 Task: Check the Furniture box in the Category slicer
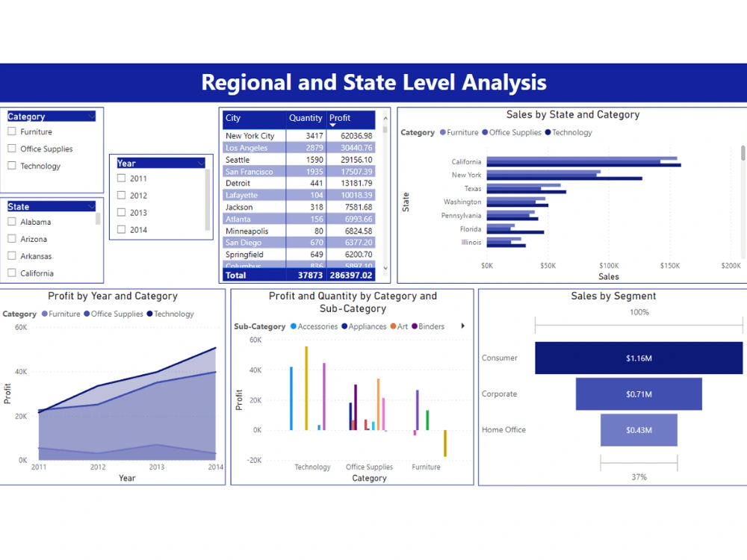[x=12, y=131]
